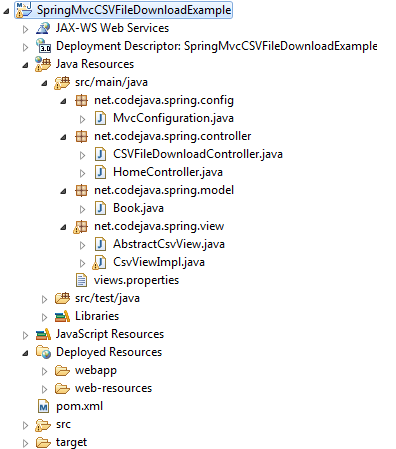Click the CSVFileDownloadController.java file icon

click(100, 154)
